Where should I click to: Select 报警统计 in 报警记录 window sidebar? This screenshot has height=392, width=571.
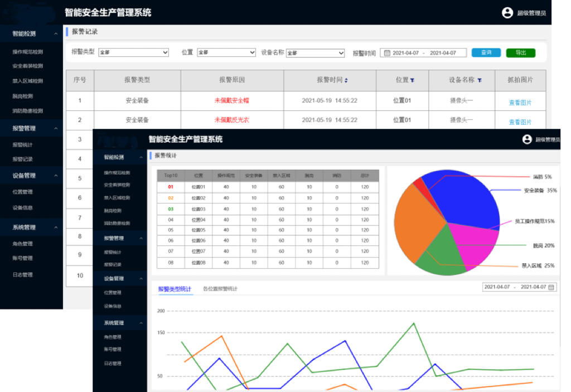(22, 144)
